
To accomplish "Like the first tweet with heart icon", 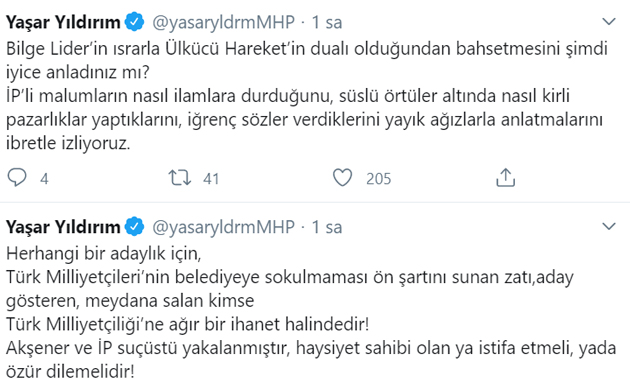I will point(342,178).
